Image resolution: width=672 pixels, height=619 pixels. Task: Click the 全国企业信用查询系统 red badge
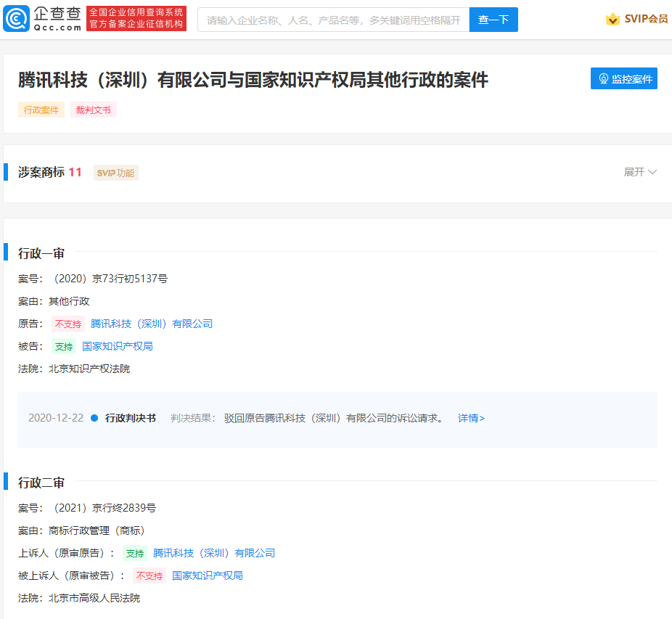coord(136,17)
